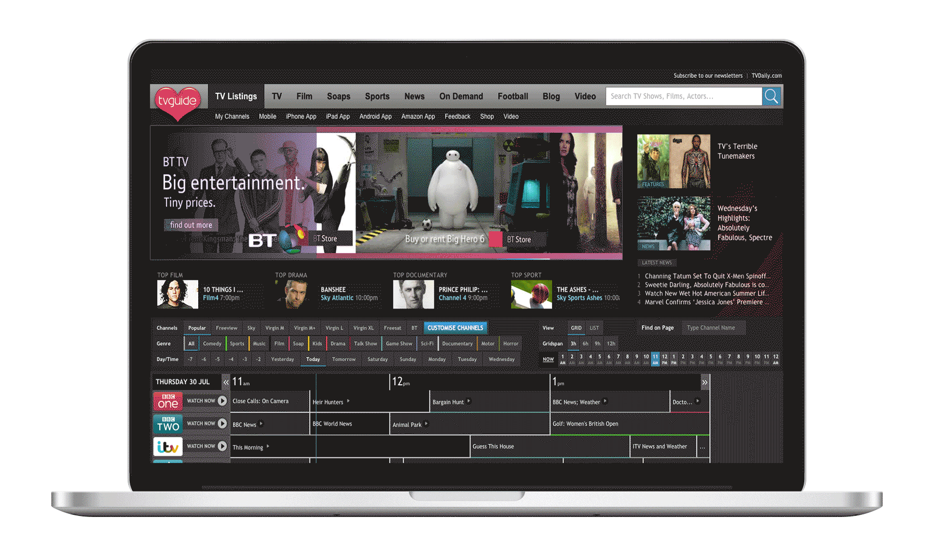Select the Grid view option
The height and width of the screenshot is (560, 934).
tap(576, 328)
